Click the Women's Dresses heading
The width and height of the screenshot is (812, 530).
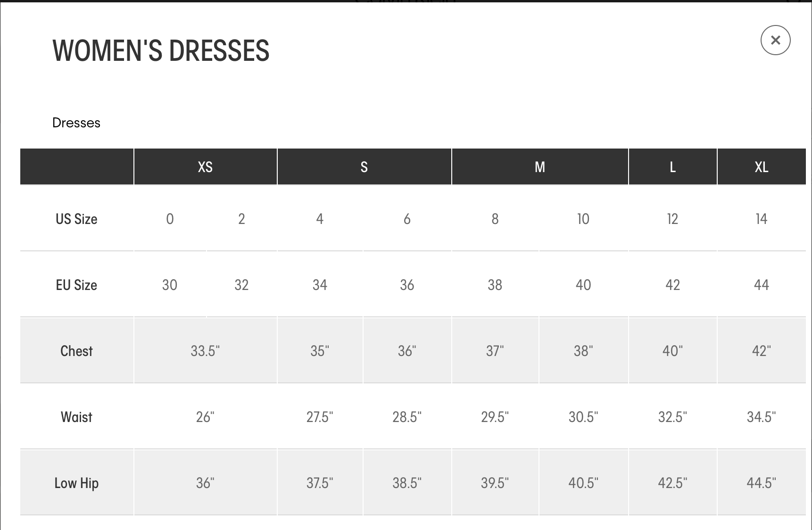tap(161, 51)
